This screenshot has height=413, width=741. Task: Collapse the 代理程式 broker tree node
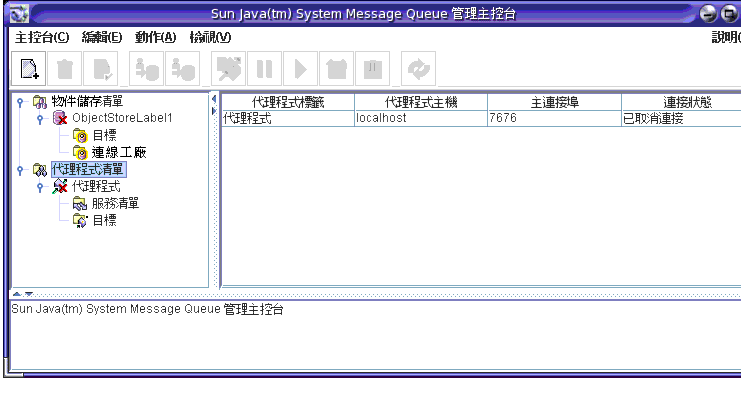click(40, 187)
